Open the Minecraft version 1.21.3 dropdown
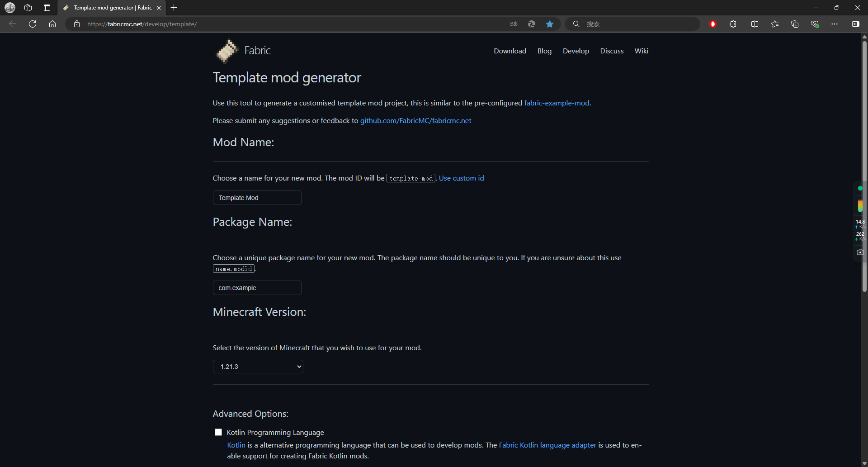868x467 pixels. (258, 367)
